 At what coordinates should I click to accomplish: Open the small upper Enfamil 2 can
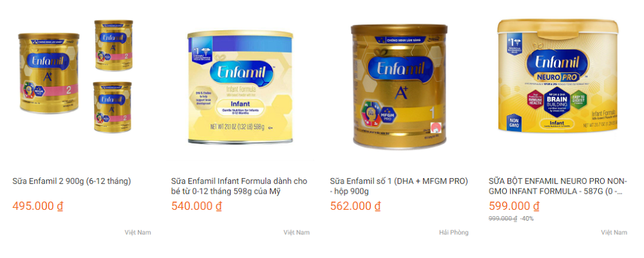coord(114,44)
